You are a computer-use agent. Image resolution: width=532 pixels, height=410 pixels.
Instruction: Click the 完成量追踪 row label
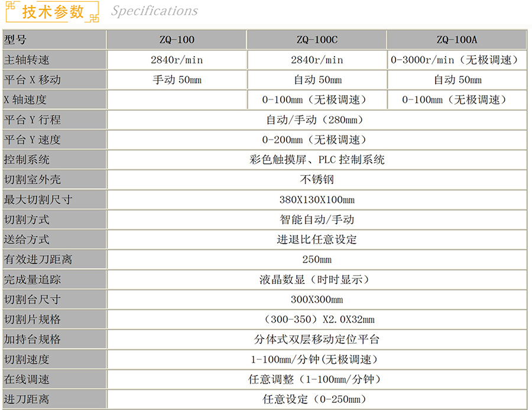33,280
